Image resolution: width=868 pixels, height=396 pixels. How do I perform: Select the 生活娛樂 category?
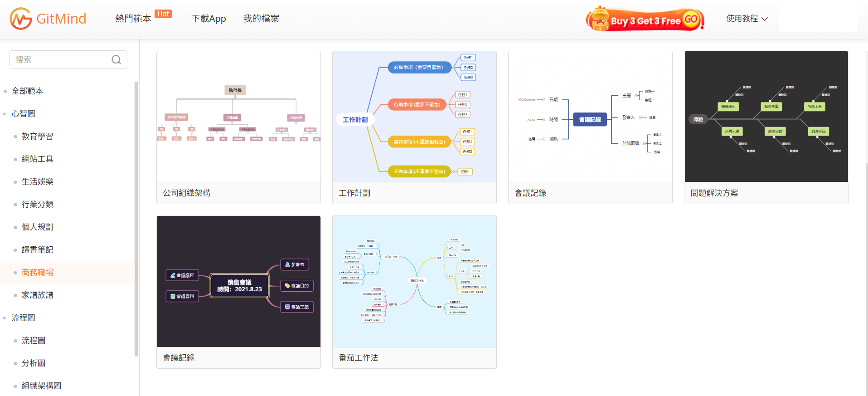[37, 181]
